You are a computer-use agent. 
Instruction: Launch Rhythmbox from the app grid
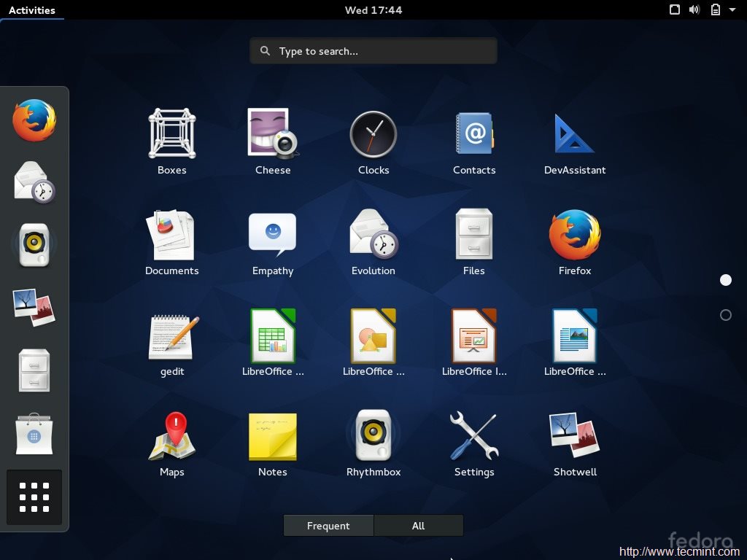pos(373,435)
